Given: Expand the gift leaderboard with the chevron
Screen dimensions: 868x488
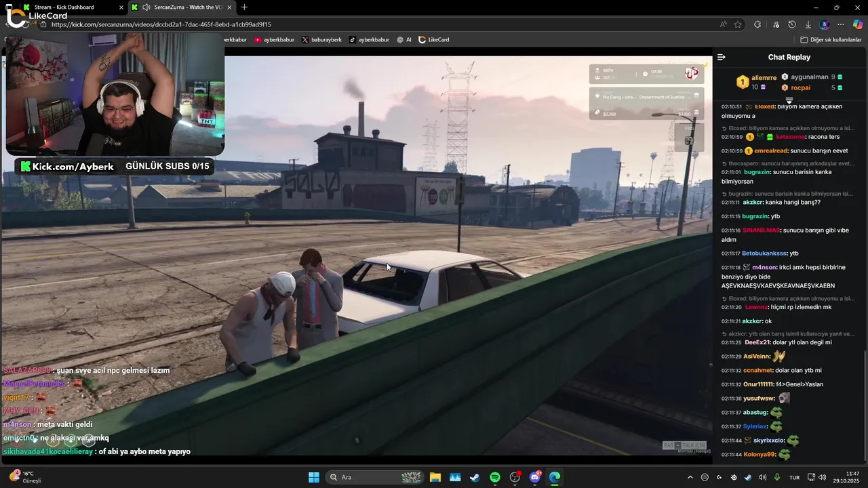Looking at the screenshot, I should coord(789,100).
